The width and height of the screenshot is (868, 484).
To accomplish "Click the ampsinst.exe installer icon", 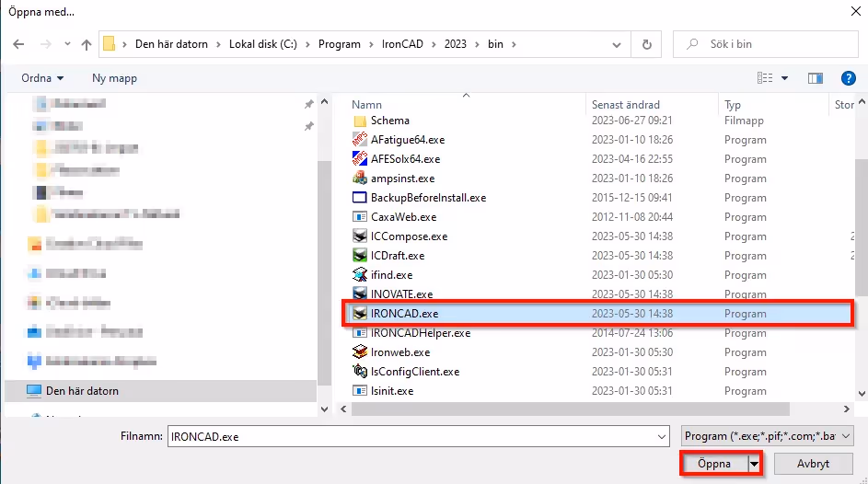I will [x=360, y=179].
